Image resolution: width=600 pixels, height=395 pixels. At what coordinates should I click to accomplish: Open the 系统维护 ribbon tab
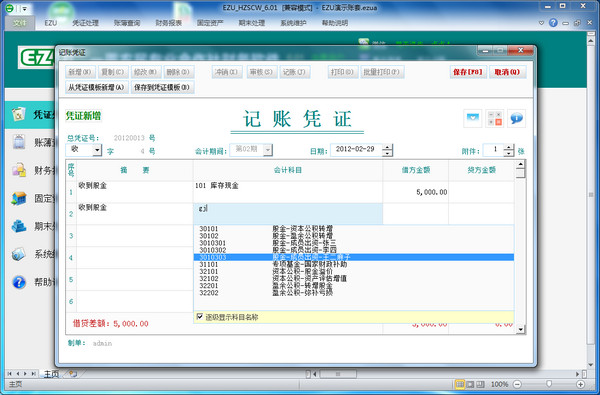(x=293, y=23)
